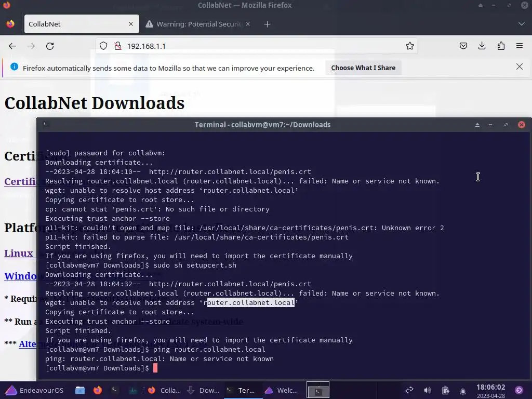
Task: Switch to the Warning: Potential Security tab
Action: 198,24
